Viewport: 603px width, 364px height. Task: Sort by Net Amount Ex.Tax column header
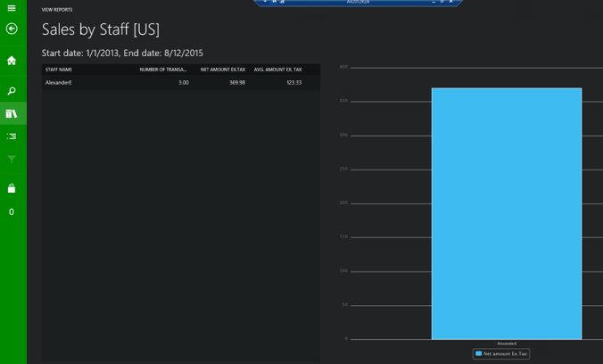[223, 70]
